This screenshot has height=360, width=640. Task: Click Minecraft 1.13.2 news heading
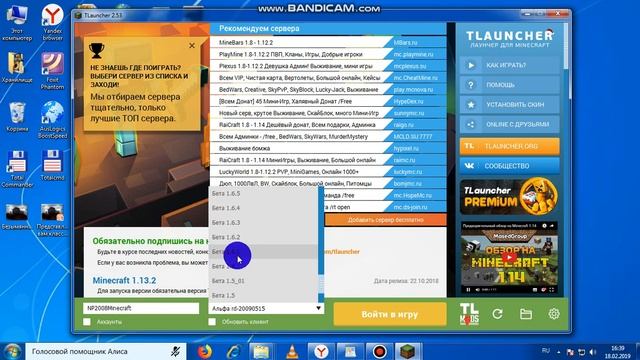pos(124,281)
